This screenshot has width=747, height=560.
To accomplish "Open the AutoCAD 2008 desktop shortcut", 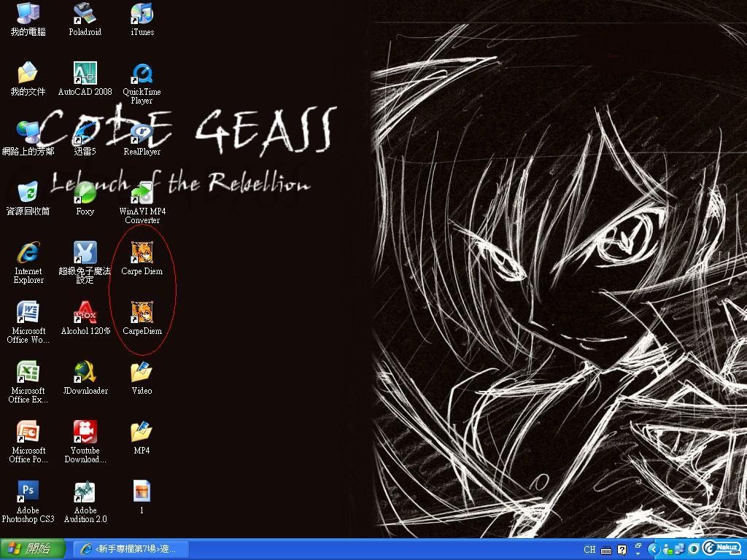I will pyautogui.click(x=85, y=74).
